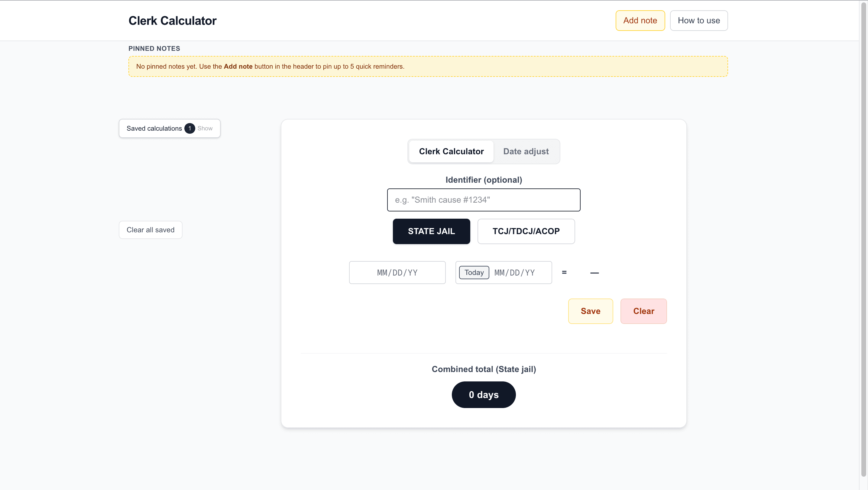Focus the first MM/DD/YY date field

pos(397,272)
